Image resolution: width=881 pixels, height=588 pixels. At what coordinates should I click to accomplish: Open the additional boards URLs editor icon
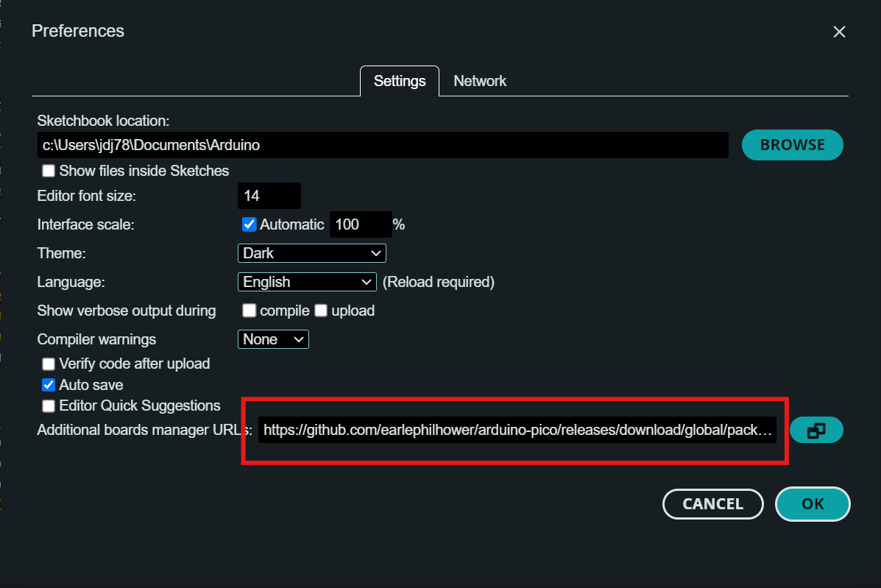[816, 431]
